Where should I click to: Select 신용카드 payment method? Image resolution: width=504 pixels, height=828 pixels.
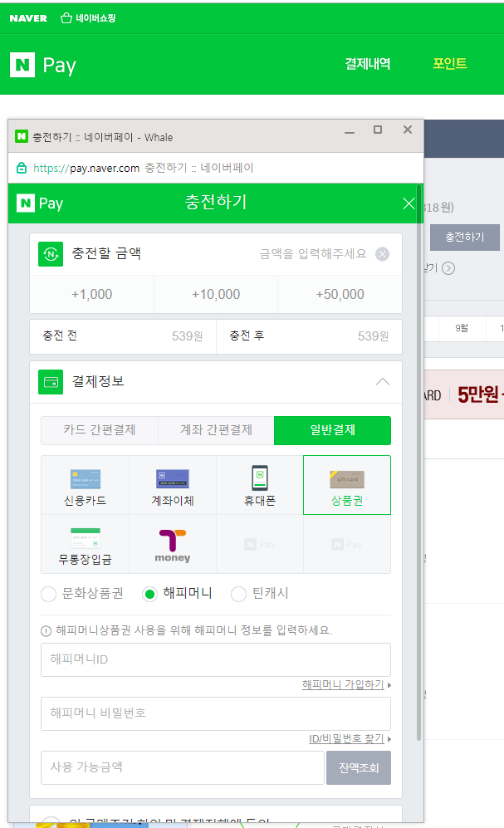85,485
